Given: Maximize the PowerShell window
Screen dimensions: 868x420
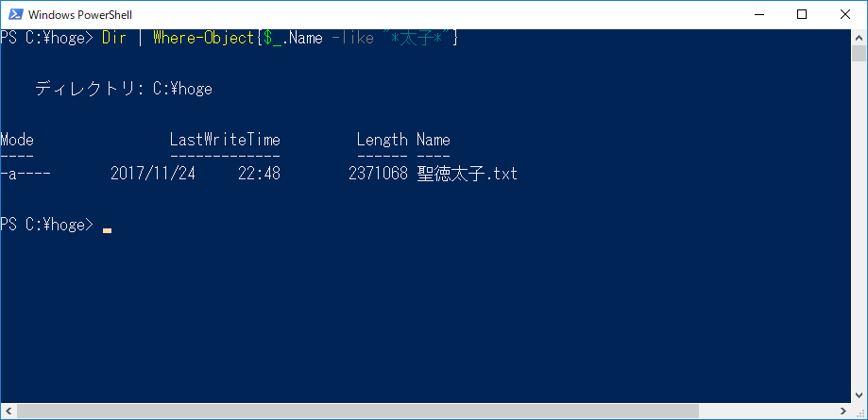Looking at the screenshot, I should pos(801,14).
